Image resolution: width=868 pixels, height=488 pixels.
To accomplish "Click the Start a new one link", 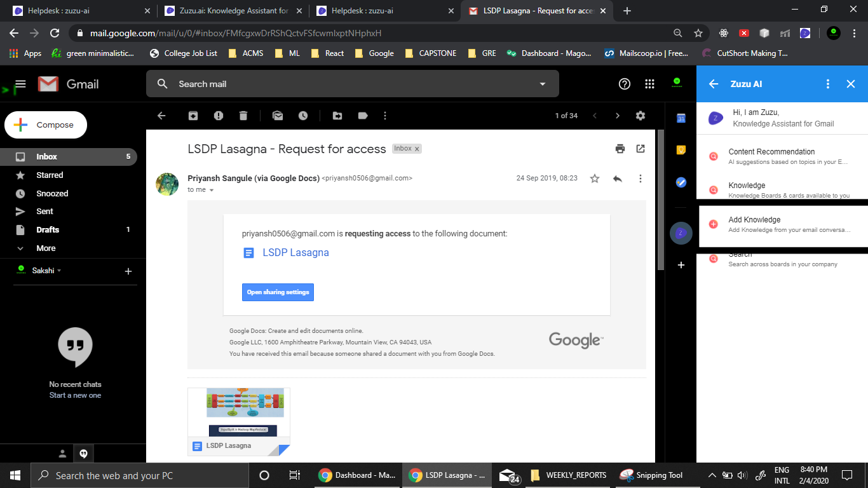I will 75,395.
